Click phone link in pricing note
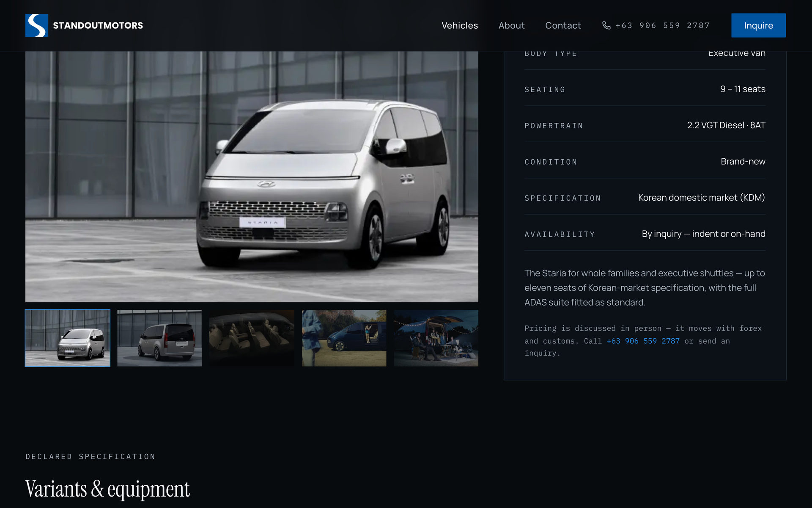This screenshot has width=812, height=508. tap(643, 341)
